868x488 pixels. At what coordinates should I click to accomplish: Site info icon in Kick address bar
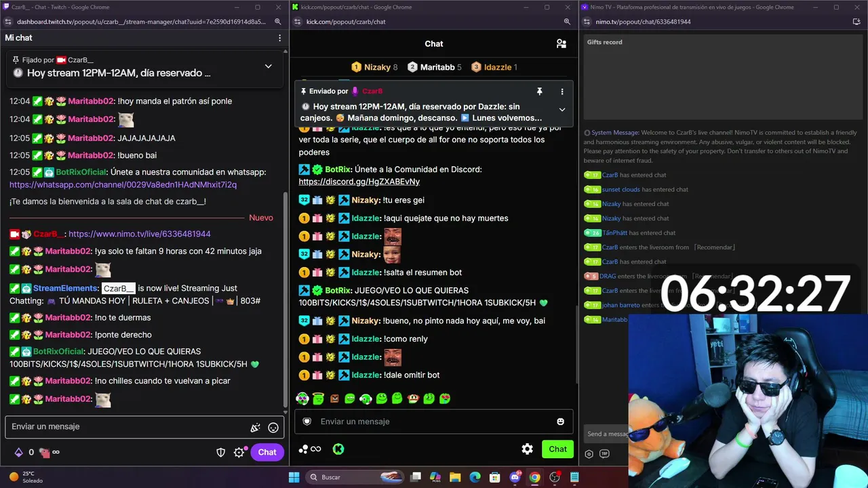coord(297,22)
